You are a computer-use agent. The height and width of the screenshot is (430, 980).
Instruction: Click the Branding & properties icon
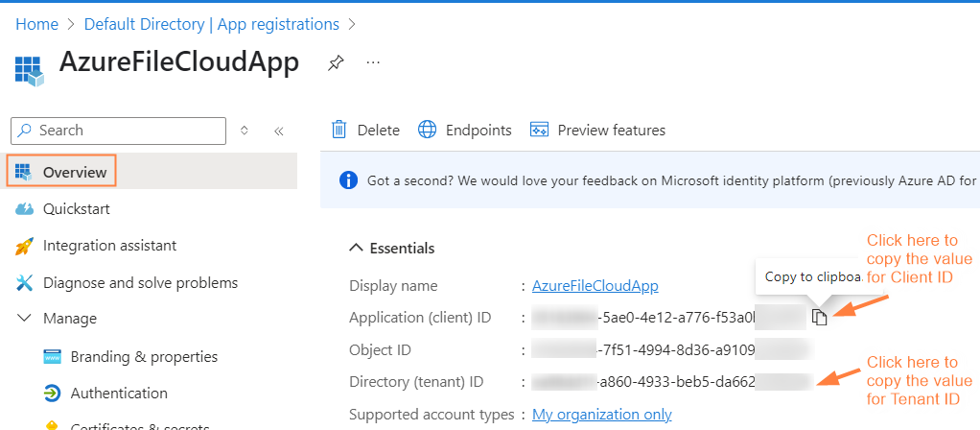pyautogui.click(x=53, y=357)
